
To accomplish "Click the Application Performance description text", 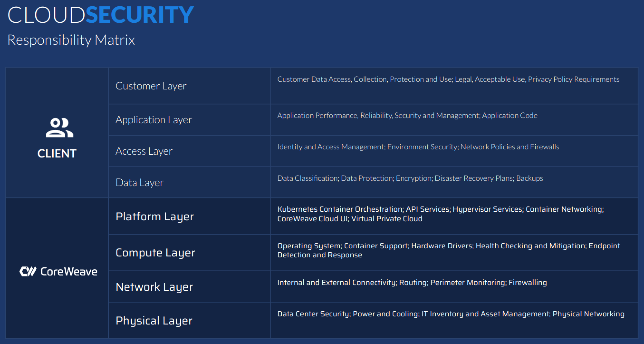I will tap(407, 115).
